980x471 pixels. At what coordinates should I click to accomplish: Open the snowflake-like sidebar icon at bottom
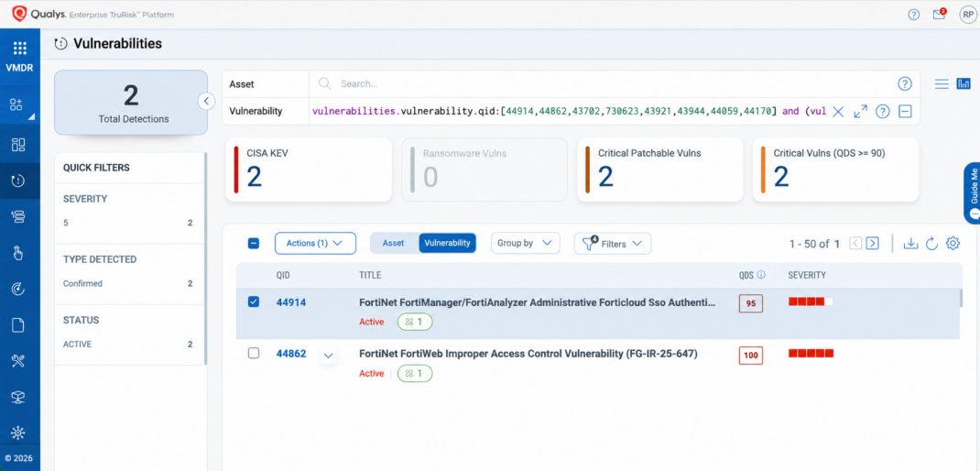18,433
